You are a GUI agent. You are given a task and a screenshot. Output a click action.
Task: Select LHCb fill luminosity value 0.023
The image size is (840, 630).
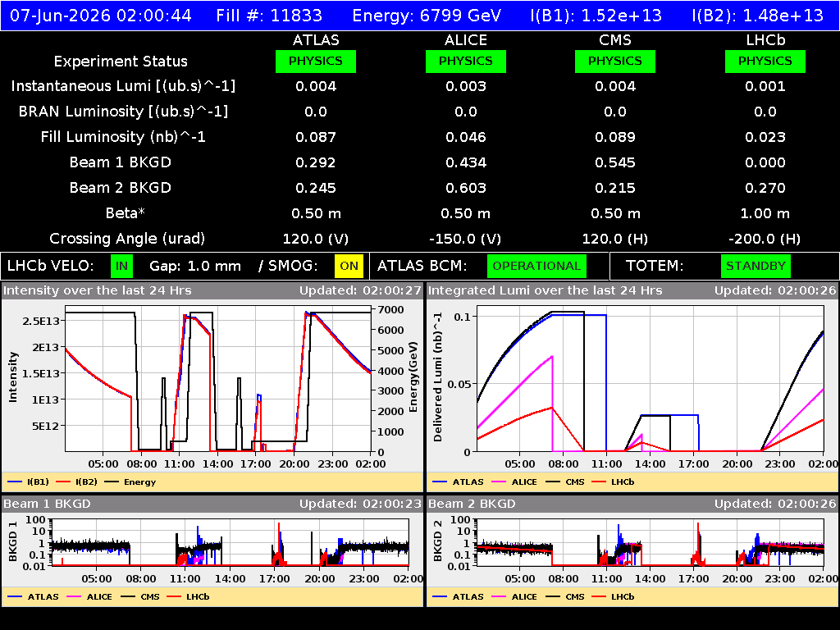tap(765, 137)
